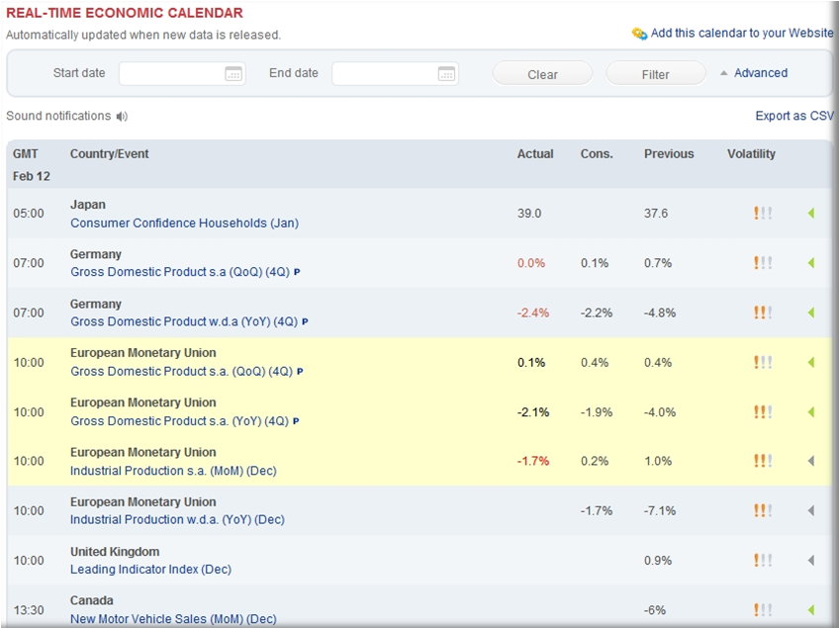Image resolution: width=840 pixels, height=628 pixels.
Task: Click preliminary 'P' icon beside Germany GDP YoY
Action: tap(305, 322)
